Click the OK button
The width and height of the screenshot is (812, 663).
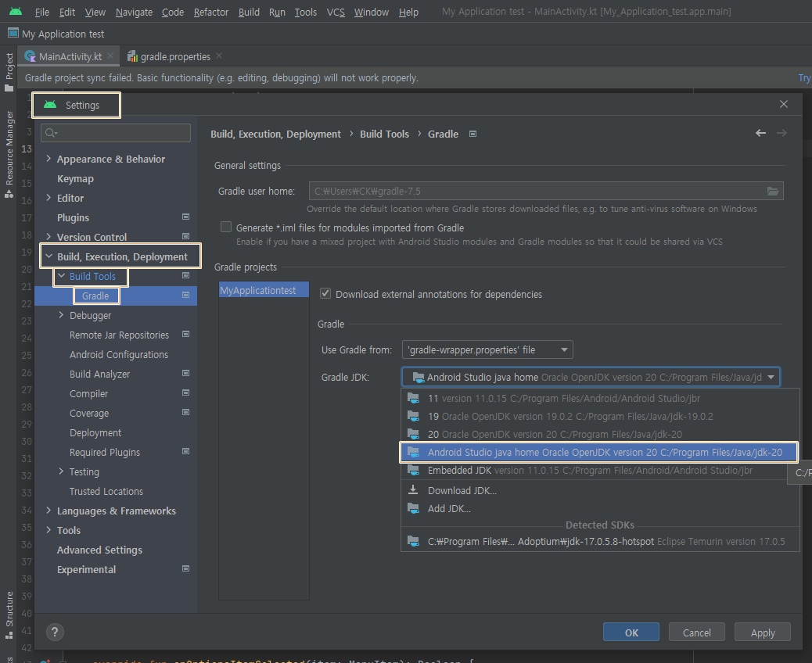pyautogui.click(x=631, y=633)
